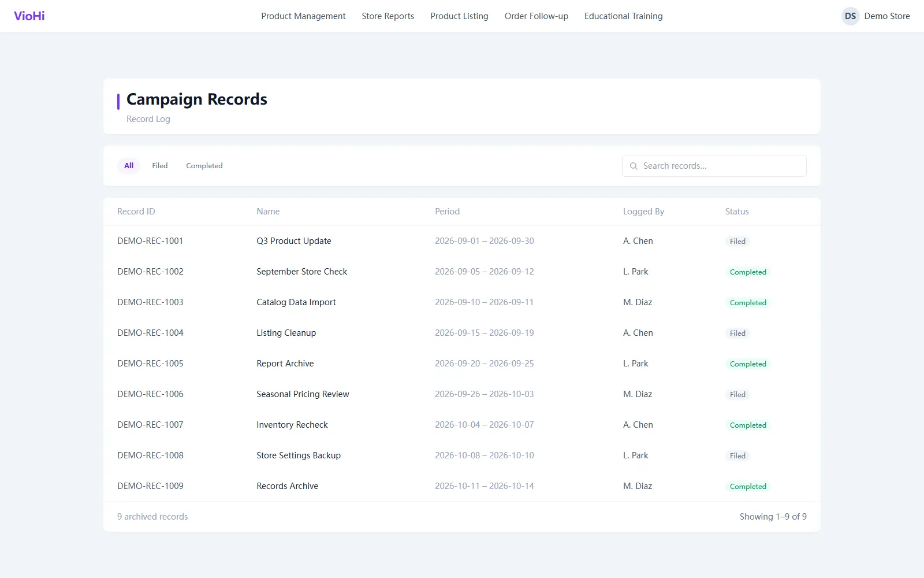This screenshot has height=578, width=924.
Task: Click the Status column header
Action: pyautogui.click(x=737, y=212)
